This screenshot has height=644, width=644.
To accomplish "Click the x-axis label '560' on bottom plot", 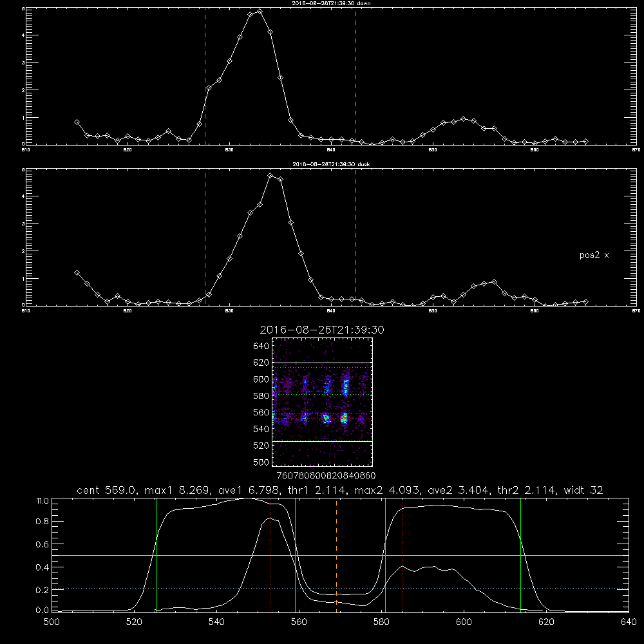I will 299,621.
